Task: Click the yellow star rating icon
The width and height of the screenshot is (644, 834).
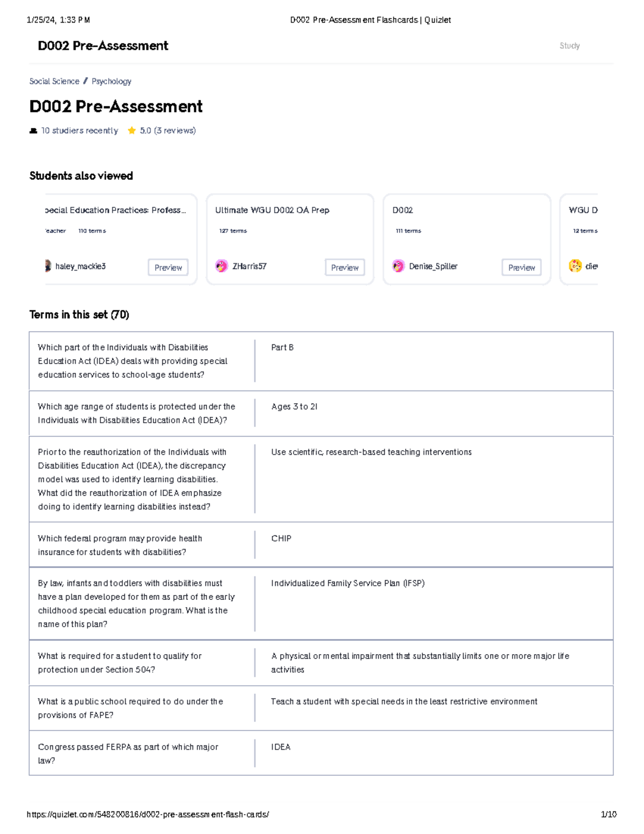Action: pyautogui.click(x=132, y=130)
